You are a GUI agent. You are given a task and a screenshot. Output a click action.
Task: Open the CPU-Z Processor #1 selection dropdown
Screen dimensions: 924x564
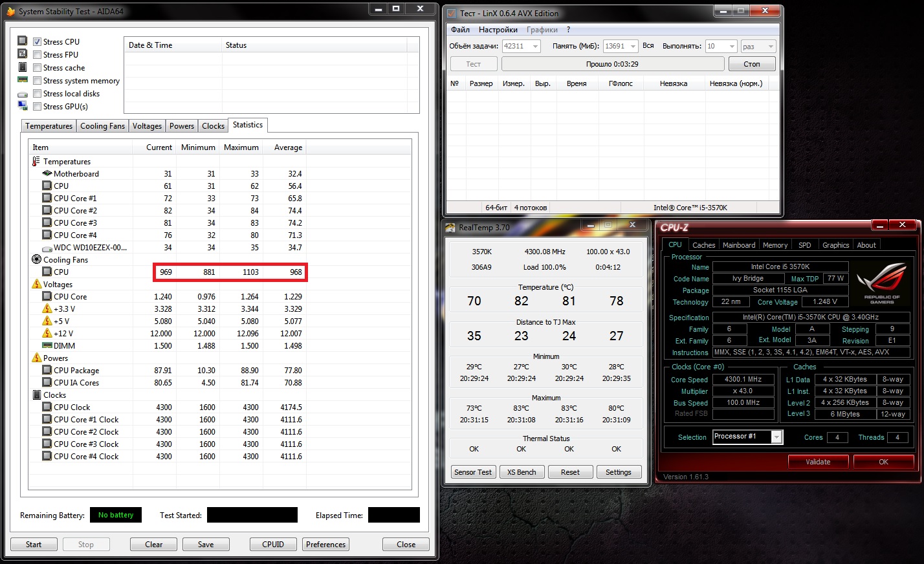[x=747, y=437]
